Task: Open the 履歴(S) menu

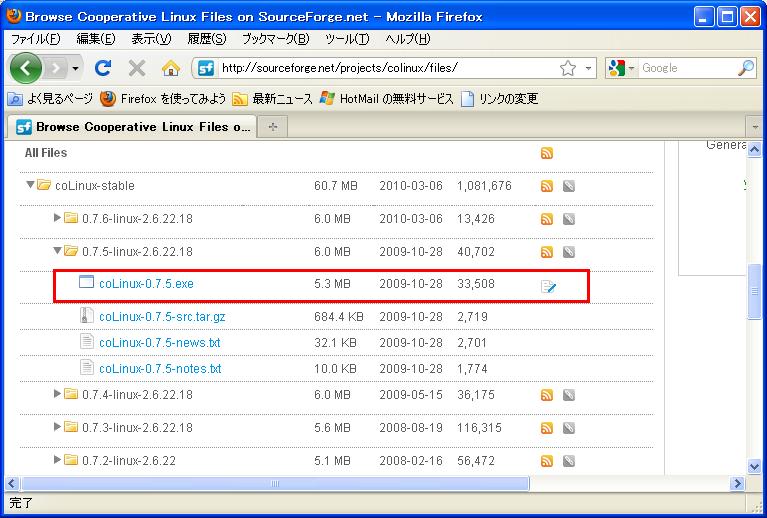Action: 207,39
